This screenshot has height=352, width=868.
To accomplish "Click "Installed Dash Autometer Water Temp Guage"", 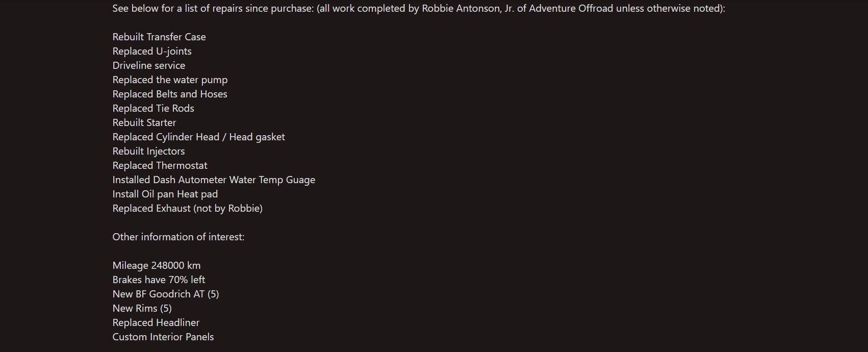I will tap(214, 180).
